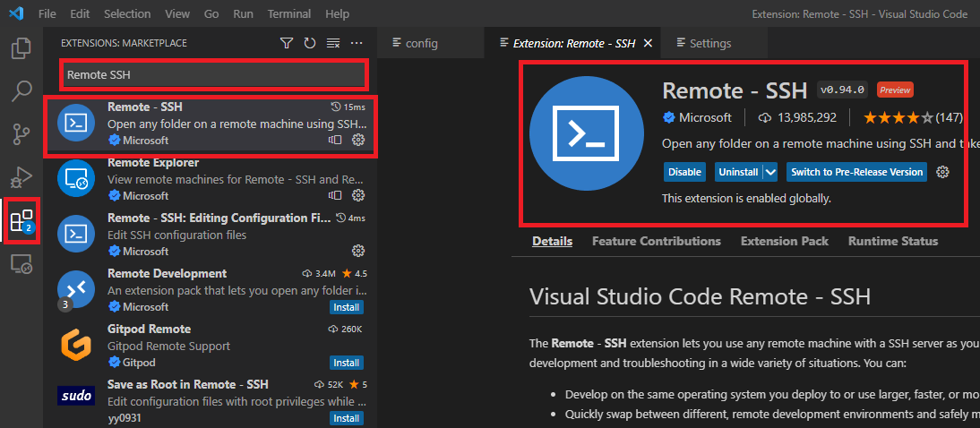Install the Remote Development extension pack
The width and height of the screenshot is (980, 428).
click(x=347, y=307)
